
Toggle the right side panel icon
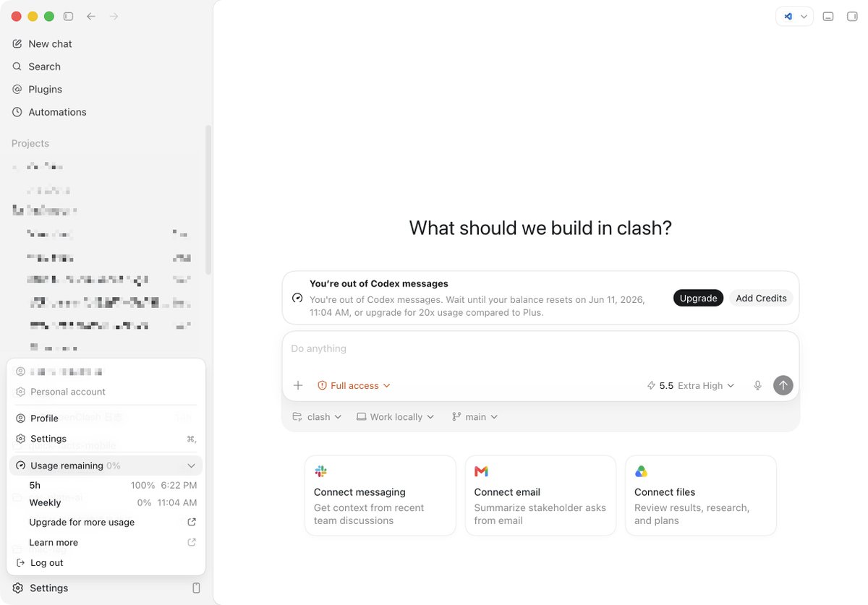click(x=852, y=16)
